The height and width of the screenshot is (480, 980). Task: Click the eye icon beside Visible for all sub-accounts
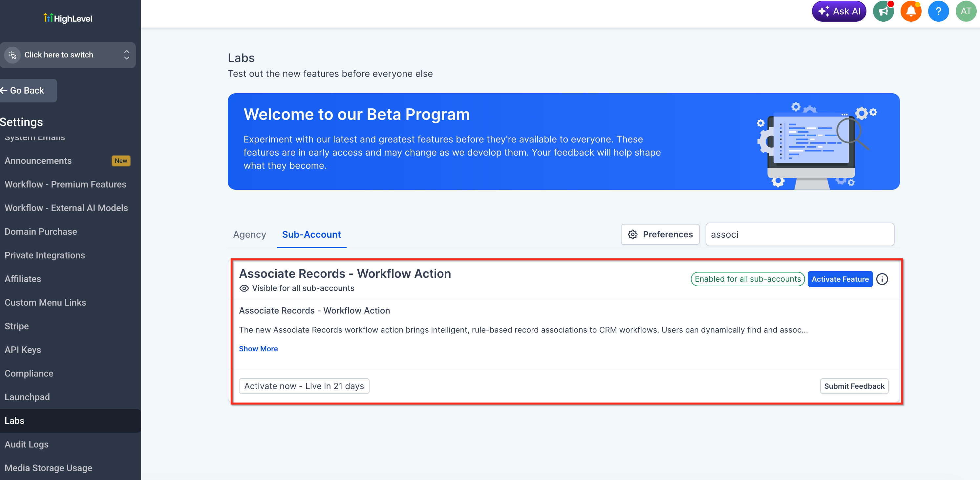coord(244,288)
